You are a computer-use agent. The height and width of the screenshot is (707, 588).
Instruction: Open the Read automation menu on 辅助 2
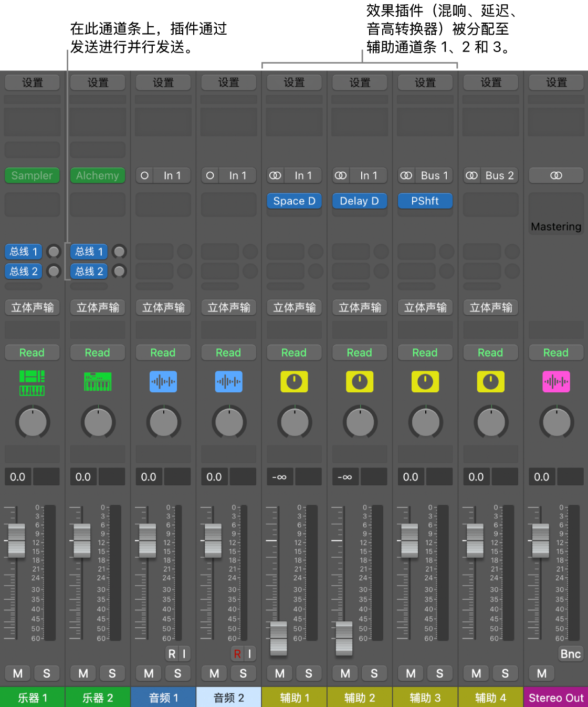360,352
